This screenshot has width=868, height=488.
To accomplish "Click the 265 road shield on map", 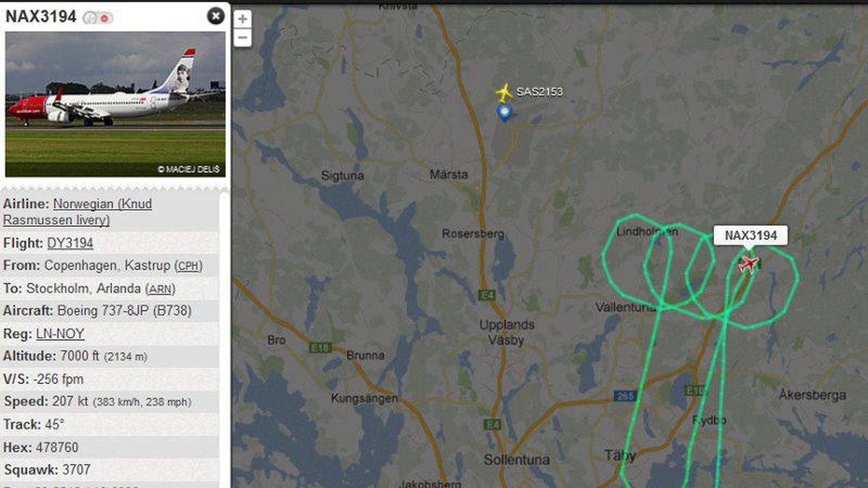I will 624,395.
